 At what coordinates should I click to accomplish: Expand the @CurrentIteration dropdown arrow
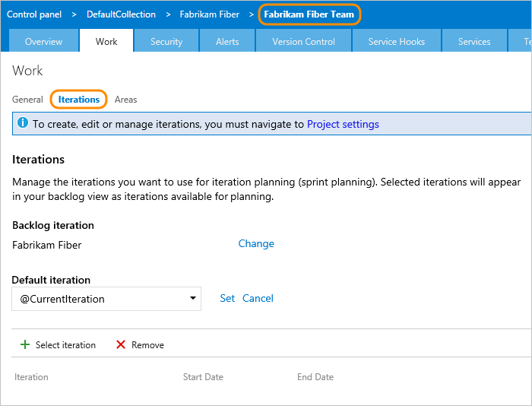193,299
